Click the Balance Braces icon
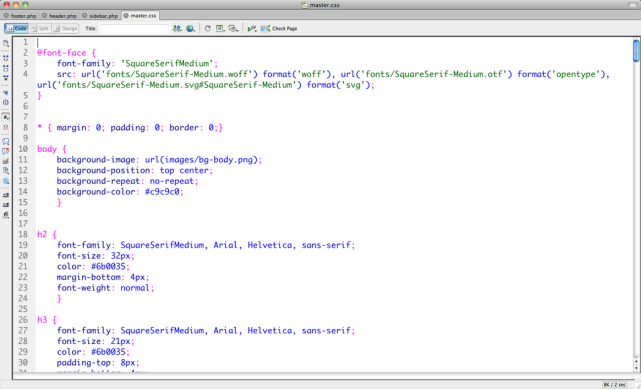 pos(6,103)
